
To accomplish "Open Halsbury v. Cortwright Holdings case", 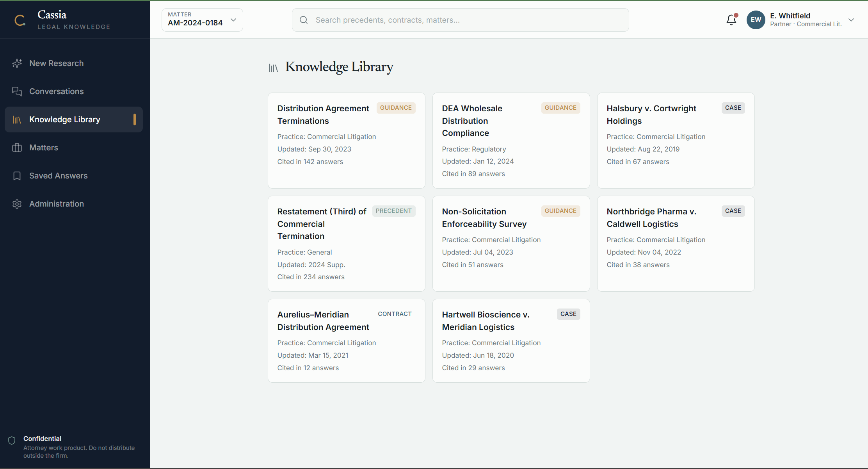I will point(676,141).
